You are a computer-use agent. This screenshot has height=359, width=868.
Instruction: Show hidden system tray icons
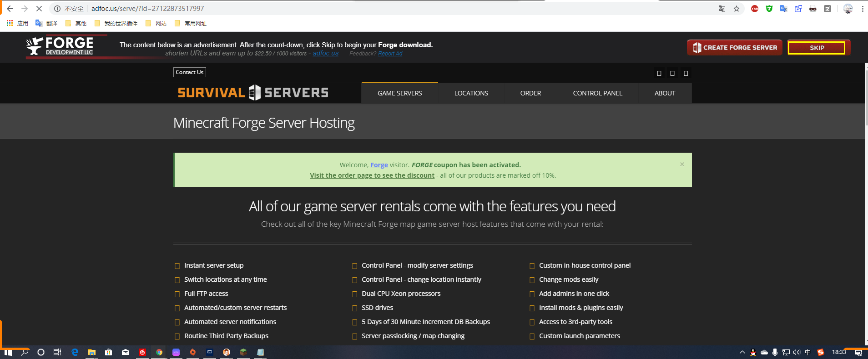point(742,352)
